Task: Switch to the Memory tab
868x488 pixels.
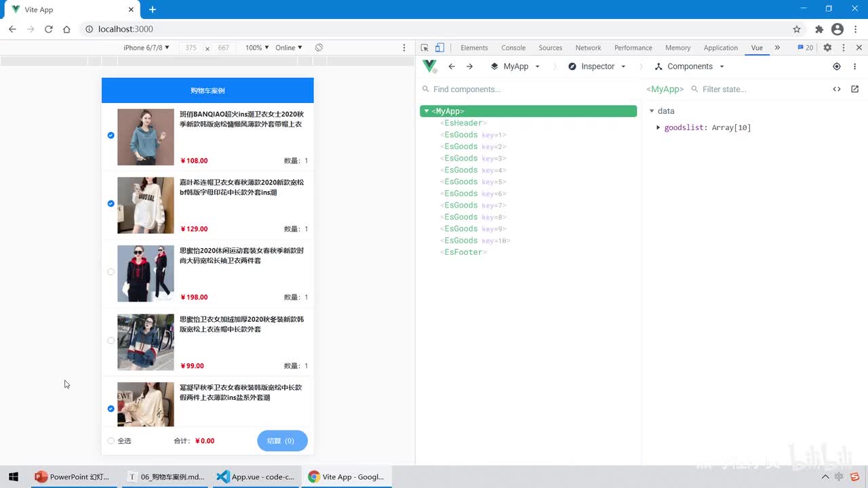Action: point(677,48)
